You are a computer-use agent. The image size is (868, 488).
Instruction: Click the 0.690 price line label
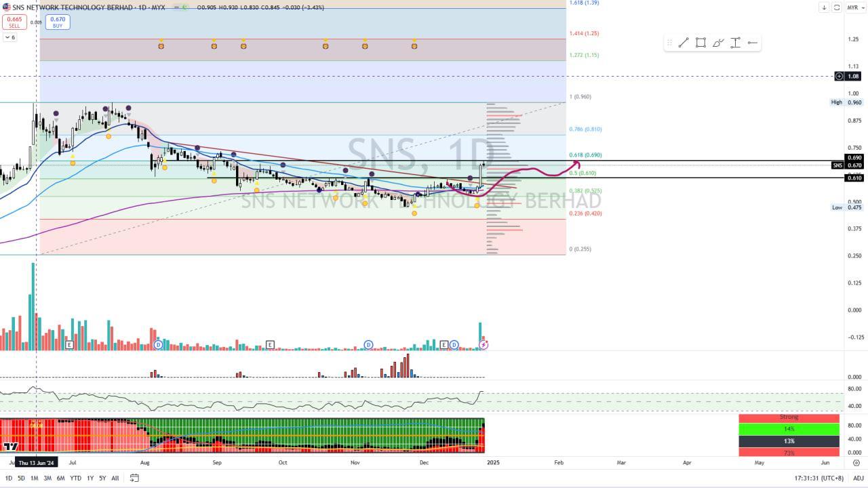854,157
